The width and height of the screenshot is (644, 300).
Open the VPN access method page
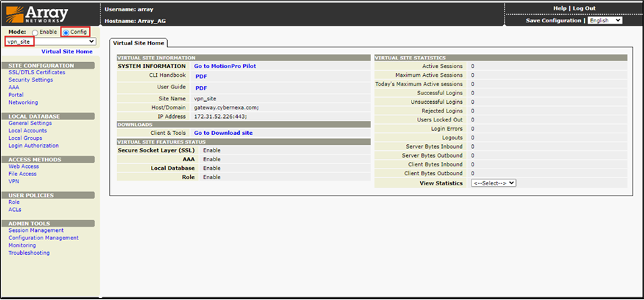(x=13, y=181)
